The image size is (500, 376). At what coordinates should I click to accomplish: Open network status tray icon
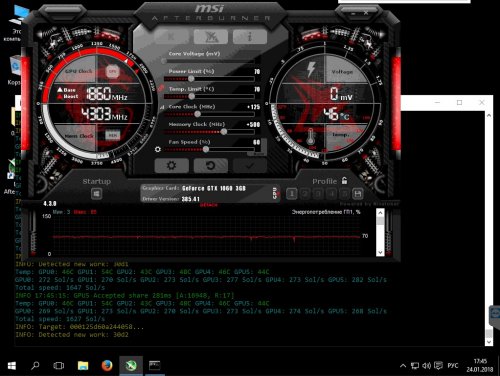point(415,366)
